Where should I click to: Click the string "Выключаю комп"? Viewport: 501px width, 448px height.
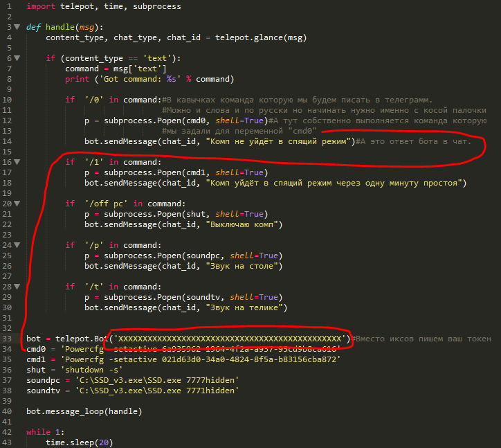pyautogui.click(x=242, y=224)
